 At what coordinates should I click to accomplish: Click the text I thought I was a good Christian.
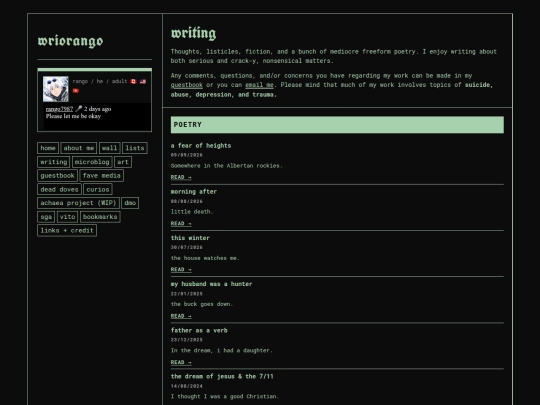(225, 397)
